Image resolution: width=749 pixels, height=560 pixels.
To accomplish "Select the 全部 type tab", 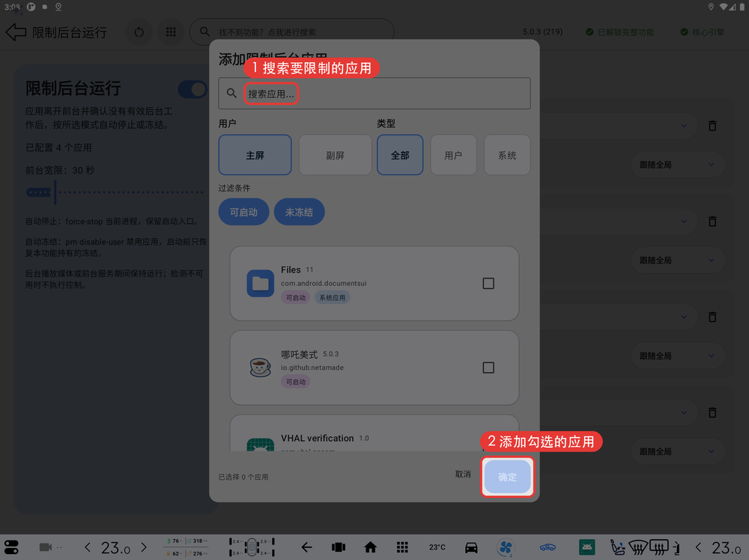I will point(400,155).
